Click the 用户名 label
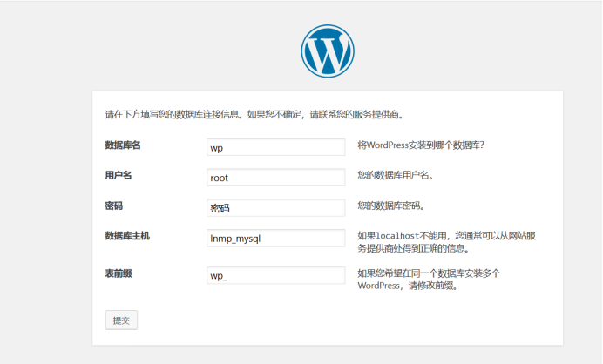This screenshot has height=364, width=603. click(119, 175)
